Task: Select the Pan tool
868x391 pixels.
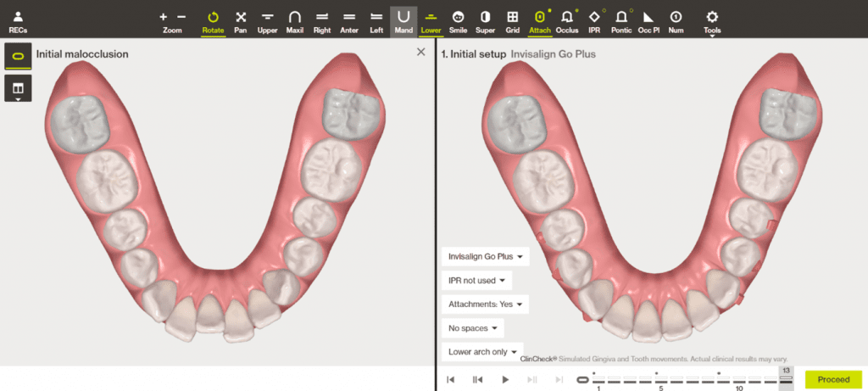Action: pos(240,22)
